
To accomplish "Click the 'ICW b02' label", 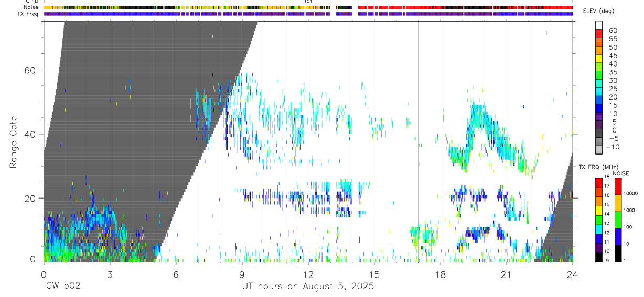I will click(x=62, y=287).
